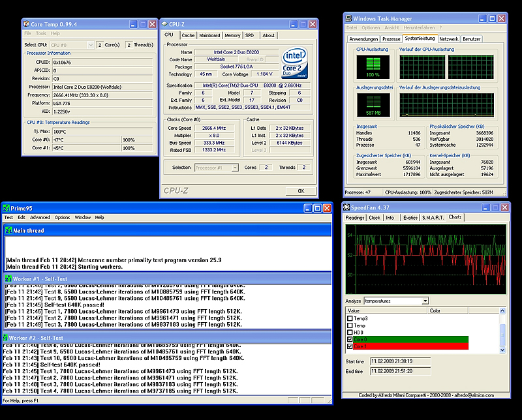Screen dimensions: 522x420
Task: Click the Worker #2 Self-Test window icon
Action: pyautogui.click(x=5, y=338)
